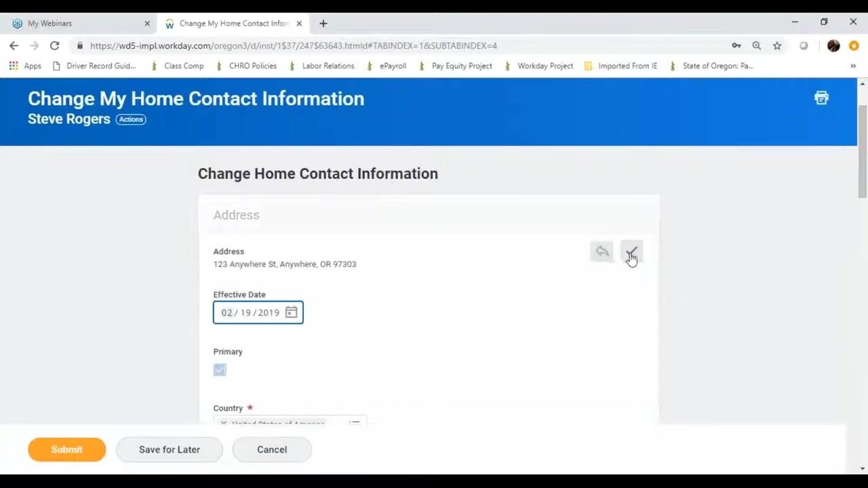868x488 pixels.
Task: Open the Imported From IE bookmarks folder
Action: pos(620,66)
